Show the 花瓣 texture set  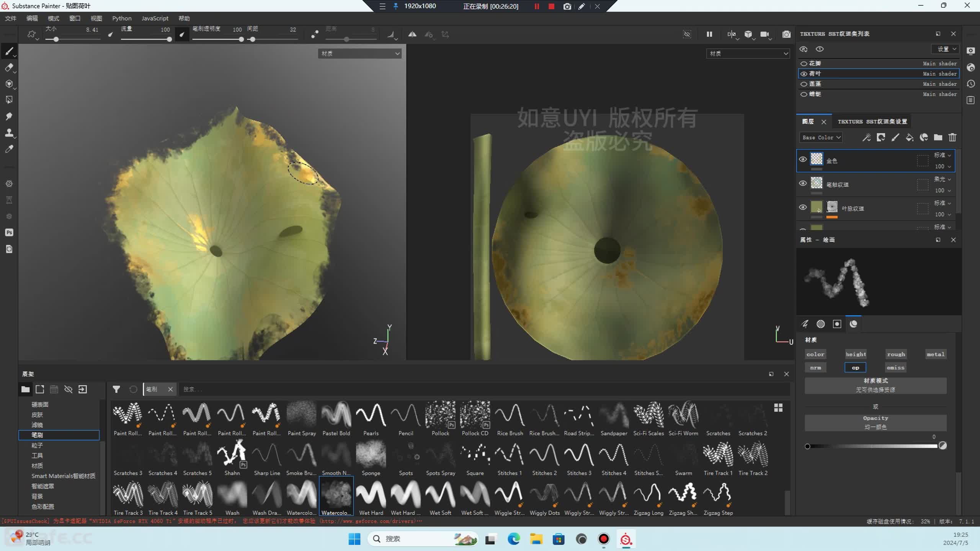[804, 64]
